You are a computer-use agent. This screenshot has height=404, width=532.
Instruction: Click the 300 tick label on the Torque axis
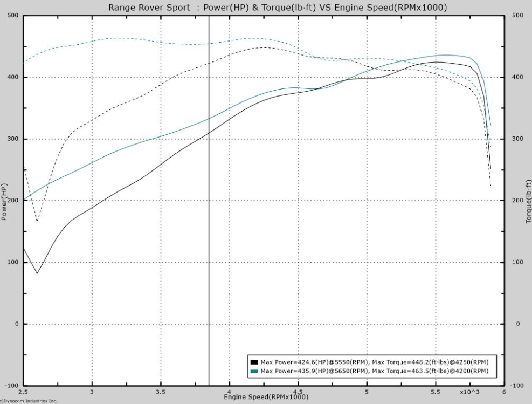518,139
